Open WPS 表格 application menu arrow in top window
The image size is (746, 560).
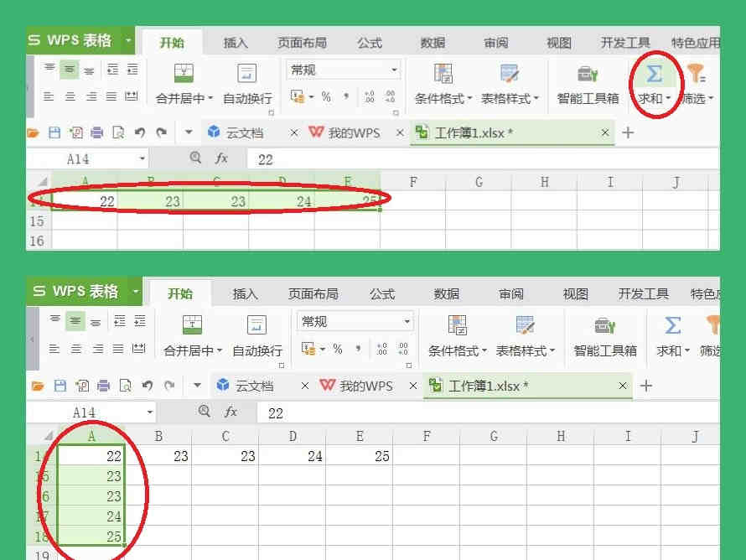tap(128, 40)
